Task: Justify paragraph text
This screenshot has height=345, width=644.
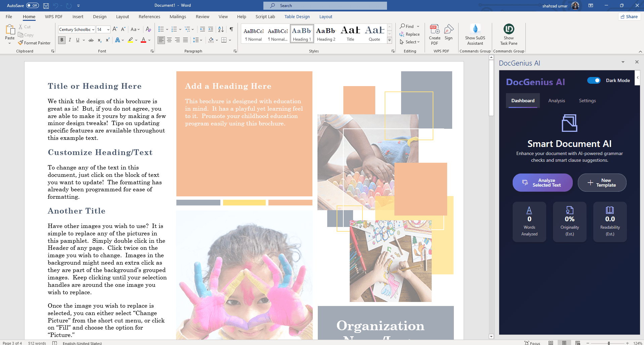Action: click(x=185, y=40)
